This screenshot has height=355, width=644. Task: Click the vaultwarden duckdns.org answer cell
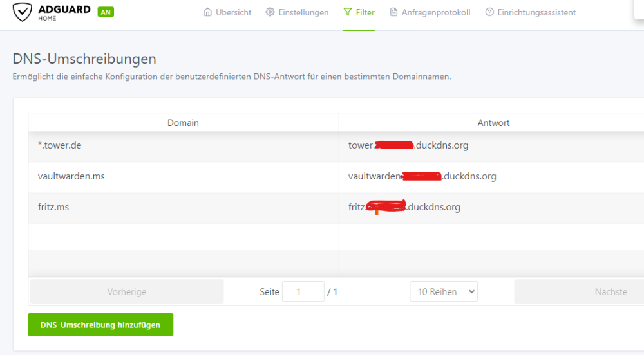pos(491,176)
